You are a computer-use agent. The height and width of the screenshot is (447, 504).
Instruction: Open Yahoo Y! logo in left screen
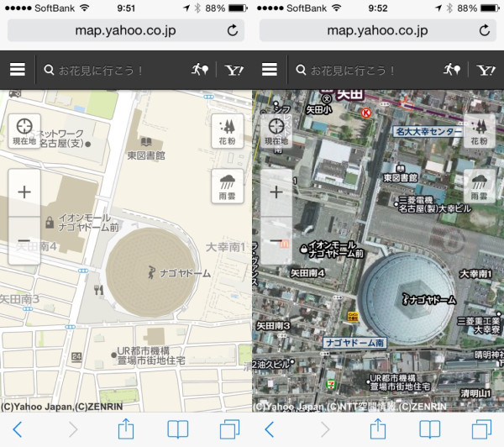(x=234, y=70)
